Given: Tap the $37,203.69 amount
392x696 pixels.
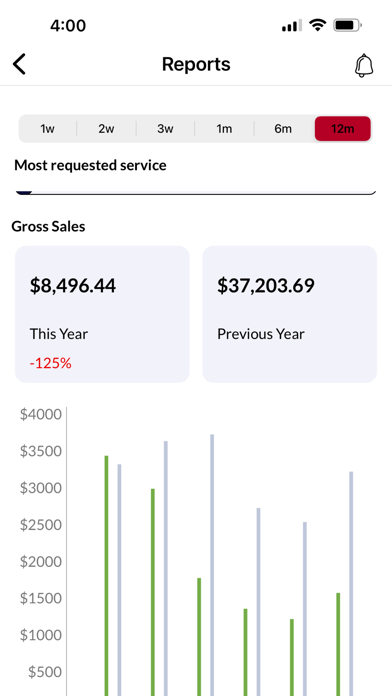Looking at the screenshot, I should point(266,285).
